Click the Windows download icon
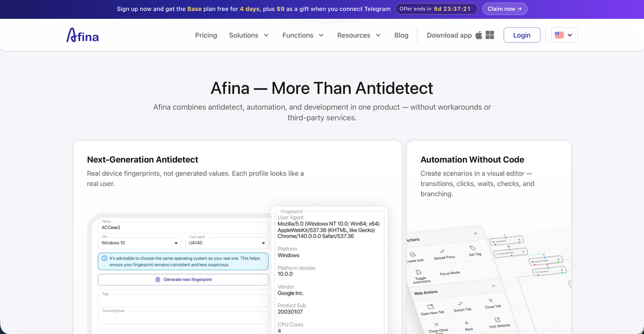Screen dimensions: 644x334 coord(490,35)
